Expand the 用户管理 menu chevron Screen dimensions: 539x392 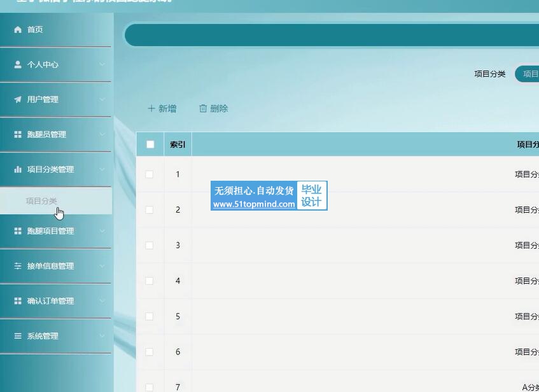pyautogui.click(x=102, y=100)
